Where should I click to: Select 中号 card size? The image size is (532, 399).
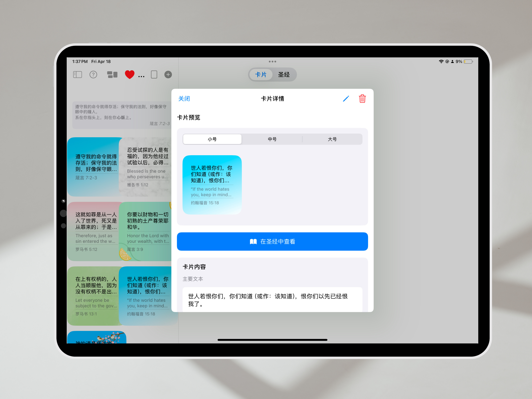[272, 139]
